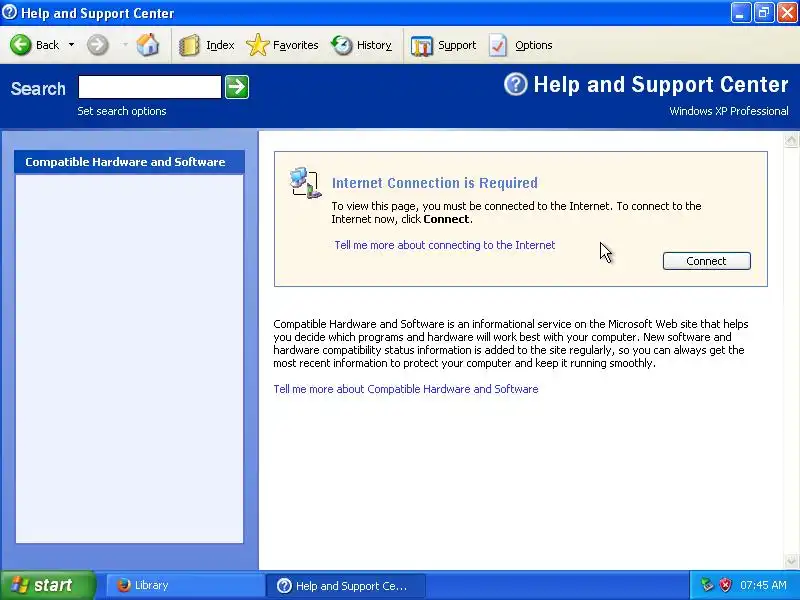Image resolution: width=800 pixels, height=600 pixels.
Task: Go to the Home page icon
Action: pos(147,45)
